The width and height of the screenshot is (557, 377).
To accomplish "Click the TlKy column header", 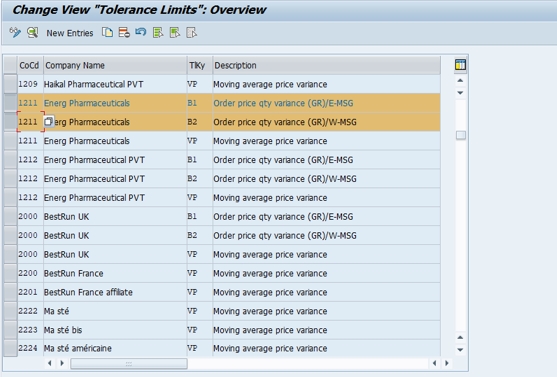I will [200, 65].
